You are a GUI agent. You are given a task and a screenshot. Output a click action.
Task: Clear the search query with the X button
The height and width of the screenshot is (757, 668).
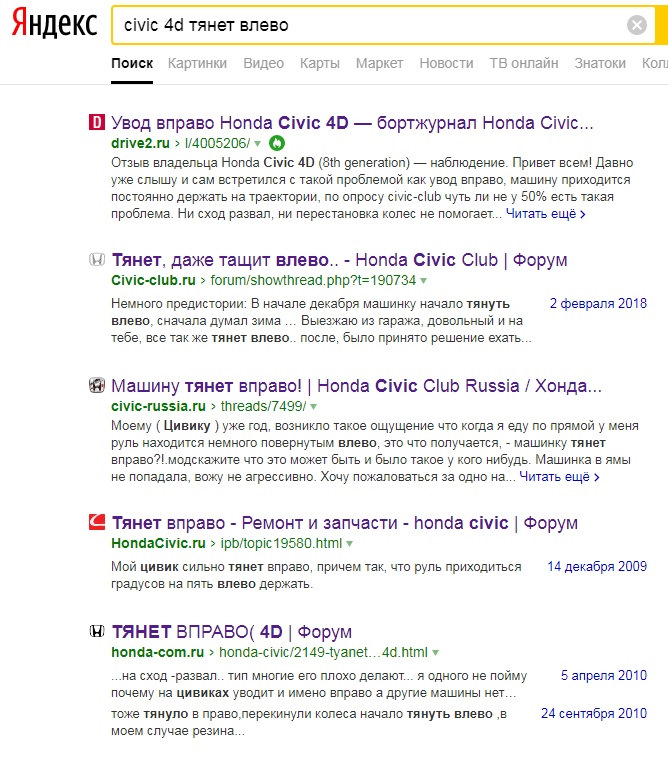pyautogui.click(x=637, y=25)
